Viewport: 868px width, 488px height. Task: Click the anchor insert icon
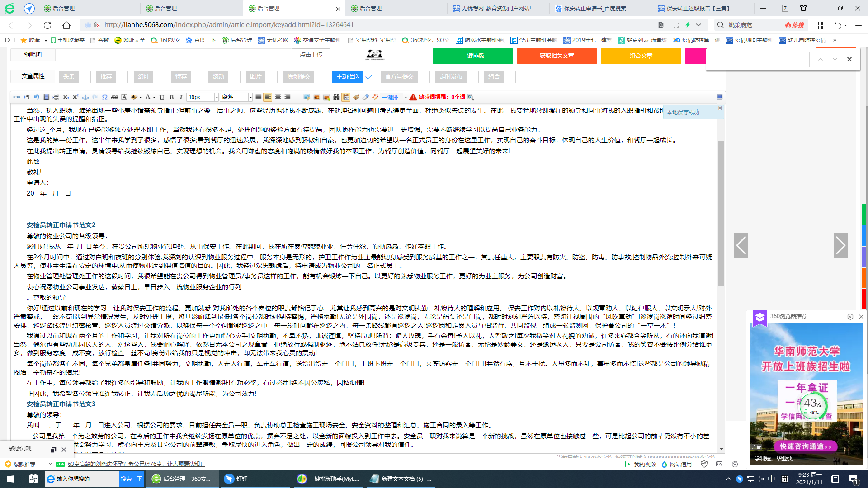(x=85, y=97)
